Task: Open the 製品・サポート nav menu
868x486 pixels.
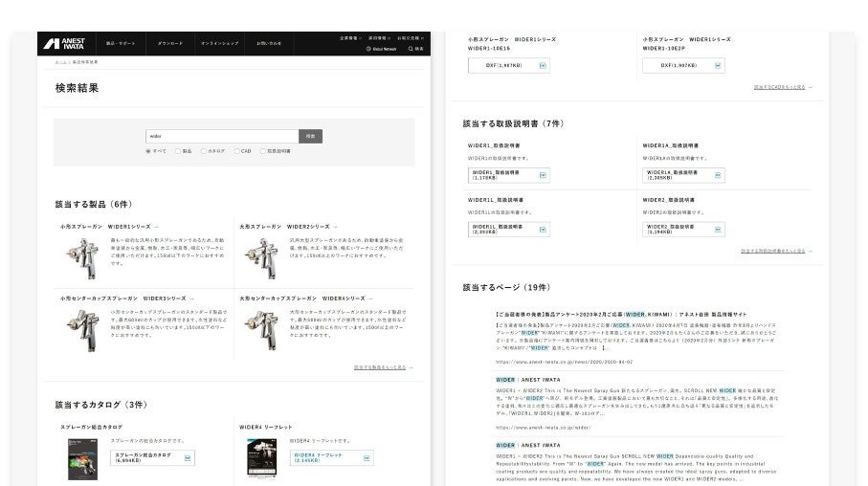Action: [121, 44]
